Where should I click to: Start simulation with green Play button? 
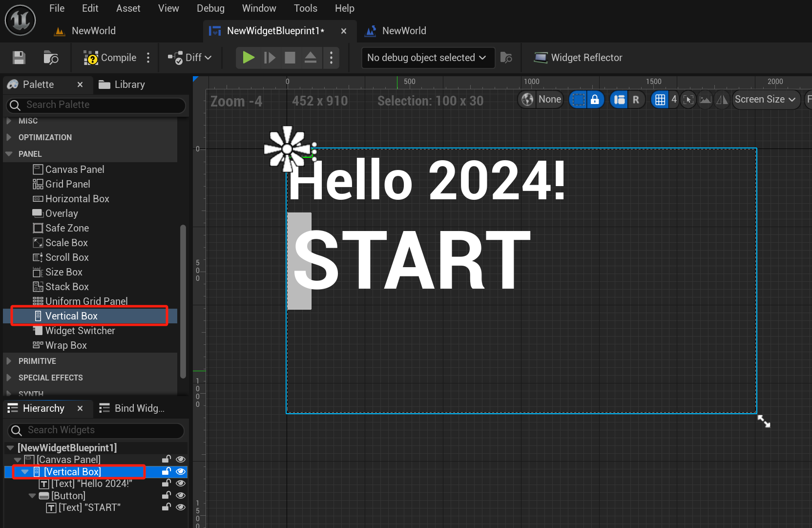tap(249, 58)
